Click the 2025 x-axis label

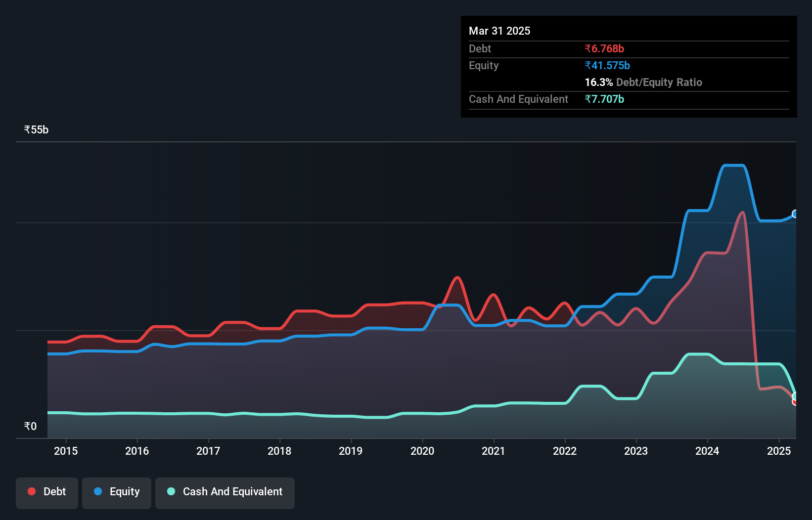(779, 451)
